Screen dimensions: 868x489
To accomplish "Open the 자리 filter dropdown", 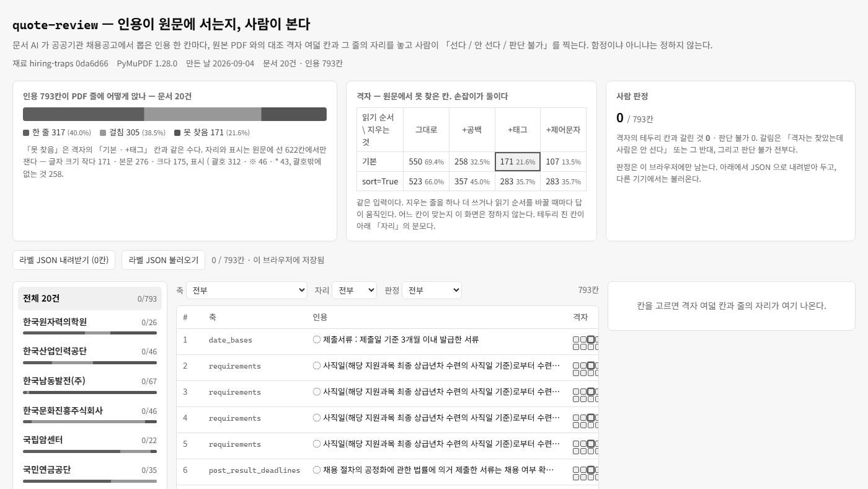I will pos(354,290).
